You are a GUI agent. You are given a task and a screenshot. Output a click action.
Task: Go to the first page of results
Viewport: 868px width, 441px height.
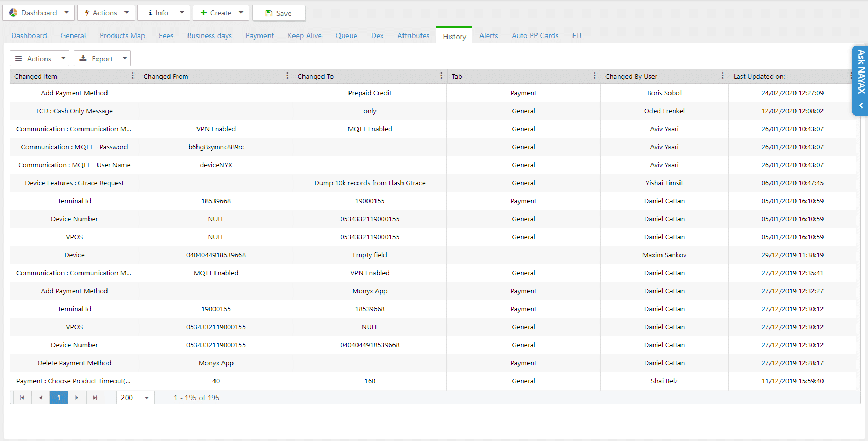[x=22, y=398]
